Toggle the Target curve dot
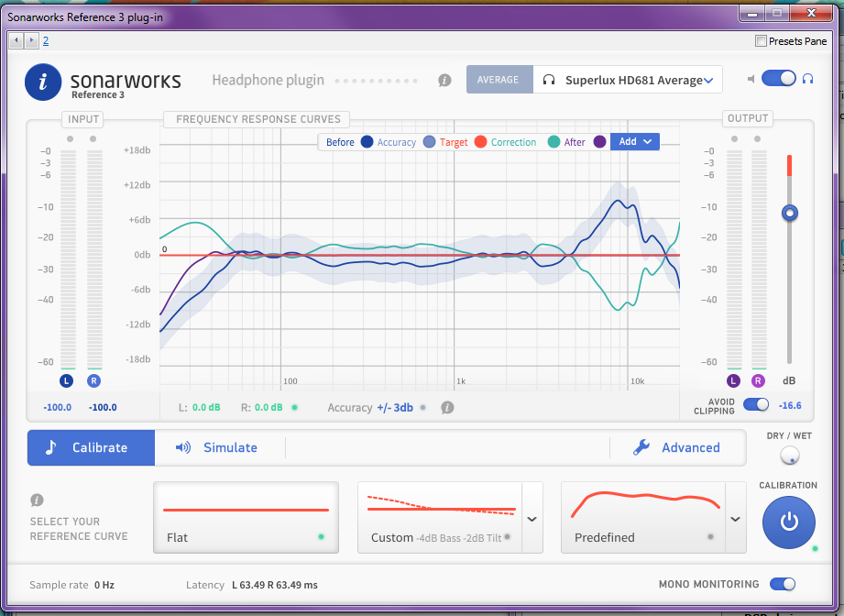Screen dimensions: 844x616 click(481, 142)
